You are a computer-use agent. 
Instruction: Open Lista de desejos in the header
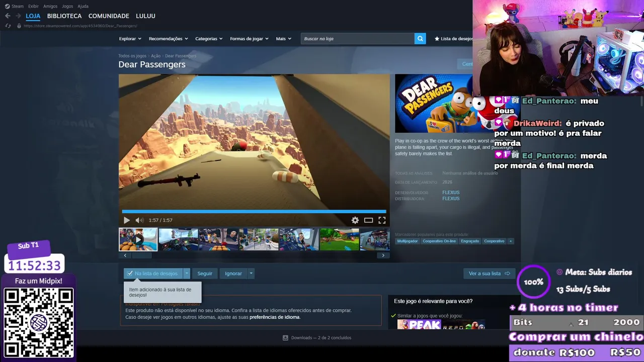click(453, 39)
